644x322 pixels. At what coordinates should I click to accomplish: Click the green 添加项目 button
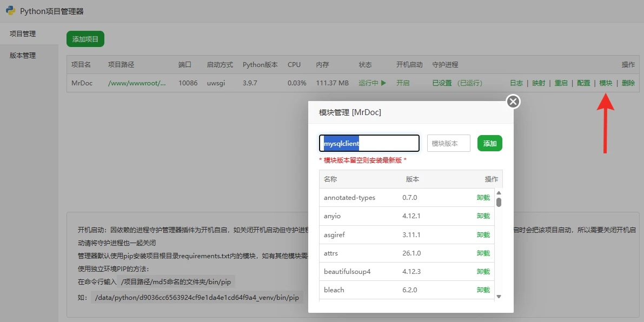tap(85, 39)
